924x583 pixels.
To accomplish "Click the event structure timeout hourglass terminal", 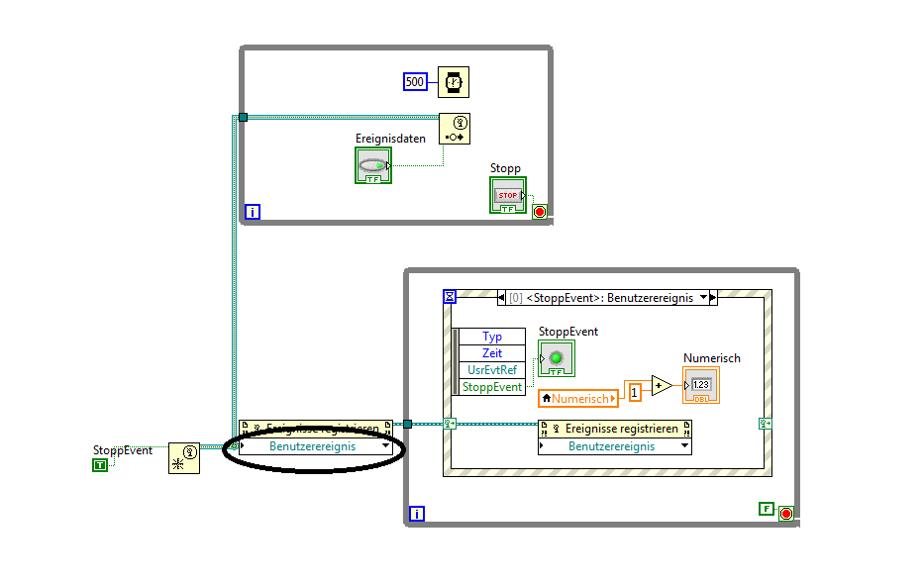I will (x=450, y=296).
